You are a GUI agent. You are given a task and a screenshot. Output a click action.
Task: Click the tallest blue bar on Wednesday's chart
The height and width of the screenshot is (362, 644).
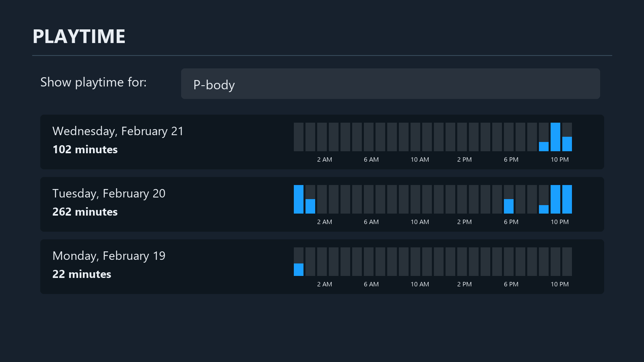[x=555, y=137]
